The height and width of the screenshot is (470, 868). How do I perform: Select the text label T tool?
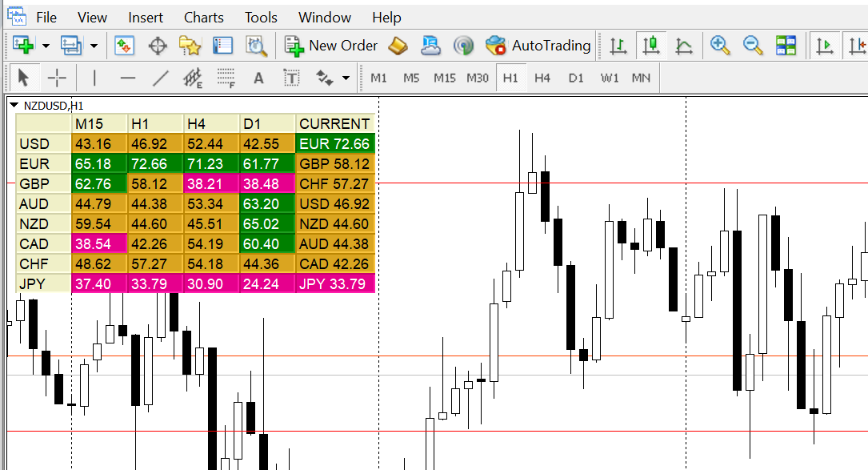click(291, 78)
